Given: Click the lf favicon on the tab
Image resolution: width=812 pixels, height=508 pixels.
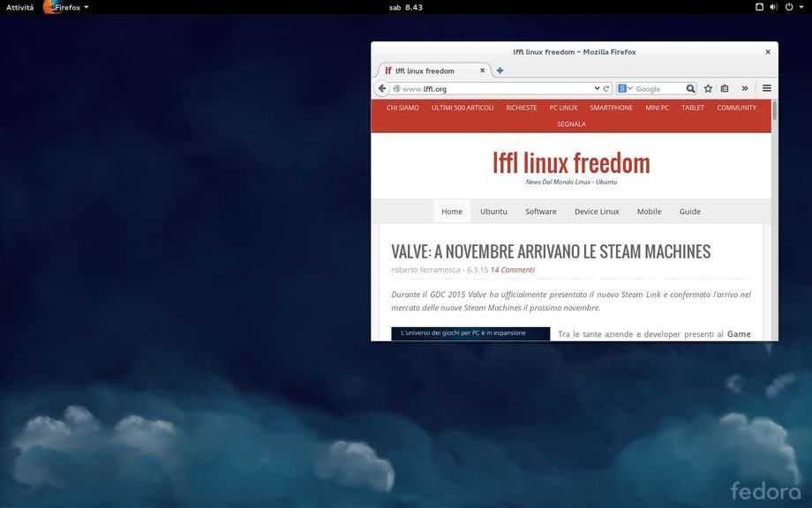Looking at the screenshot, I should coord(387,71).
